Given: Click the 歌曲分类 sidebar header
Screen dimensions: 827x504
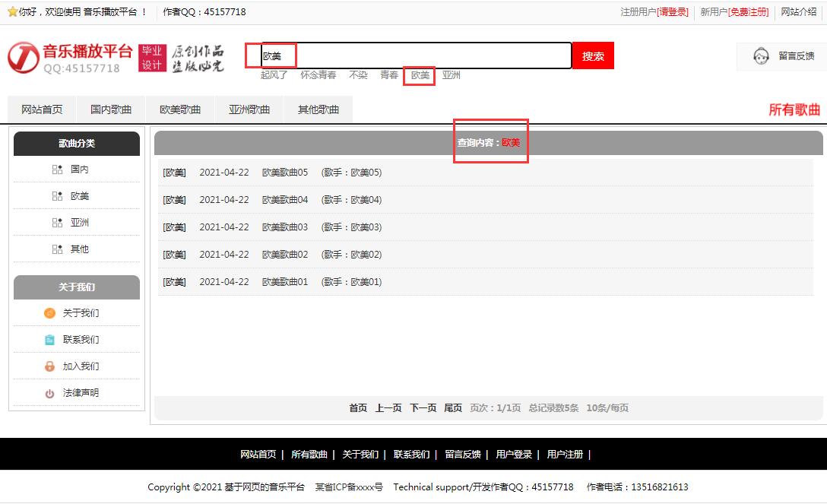Looking at the screenshot, I should point(77,144).
